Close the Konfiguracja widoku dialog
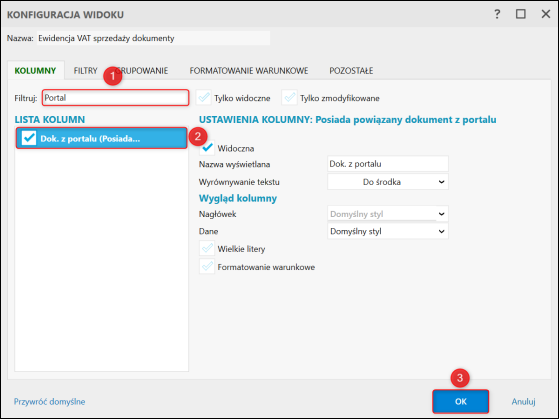Viewport: 559px width, 419px height. 545,14
